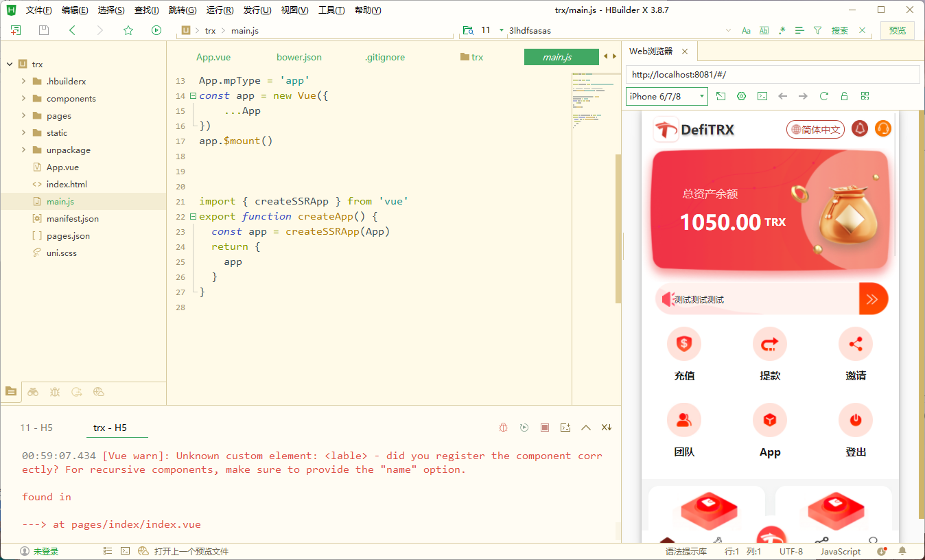Screen dimensions: 925x560
Task: Collapse the trx project root folder
Action: (x=10, y=65)
